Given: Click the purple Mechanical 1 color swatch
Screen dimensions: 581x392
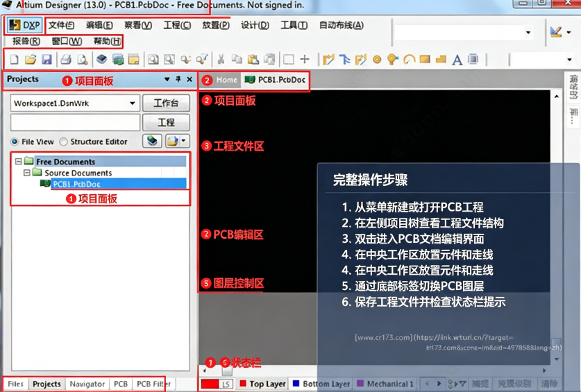Looking at the screenshot, I should 360,384.
